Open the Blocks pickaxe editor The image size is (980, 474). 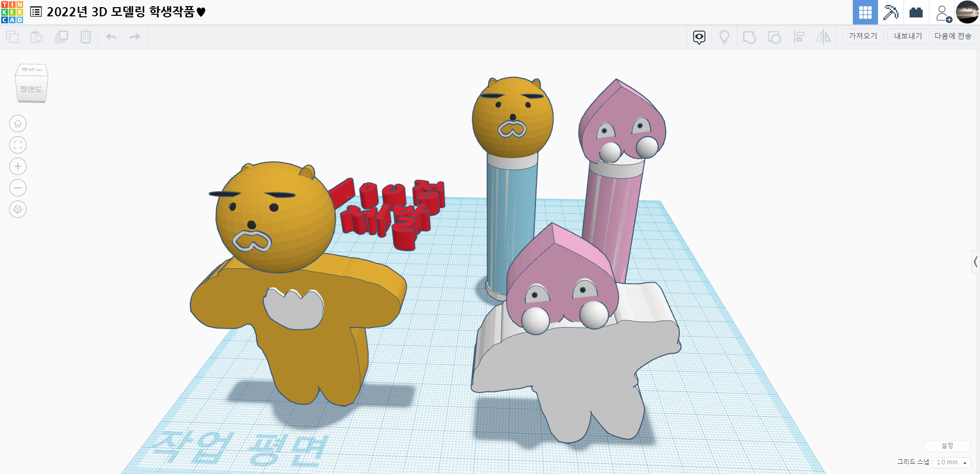(x=891, y=12)
